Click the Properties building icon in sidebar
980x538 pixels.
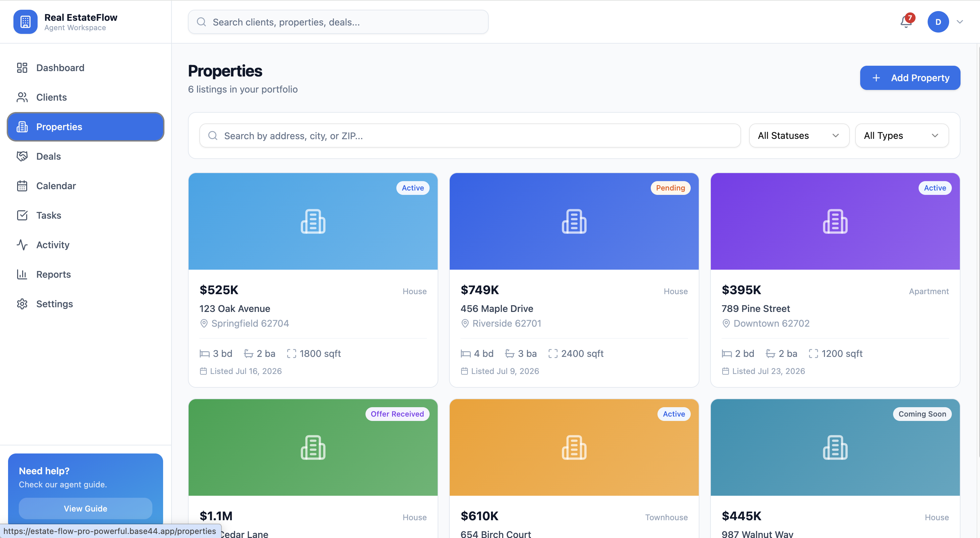pos(22,126)
